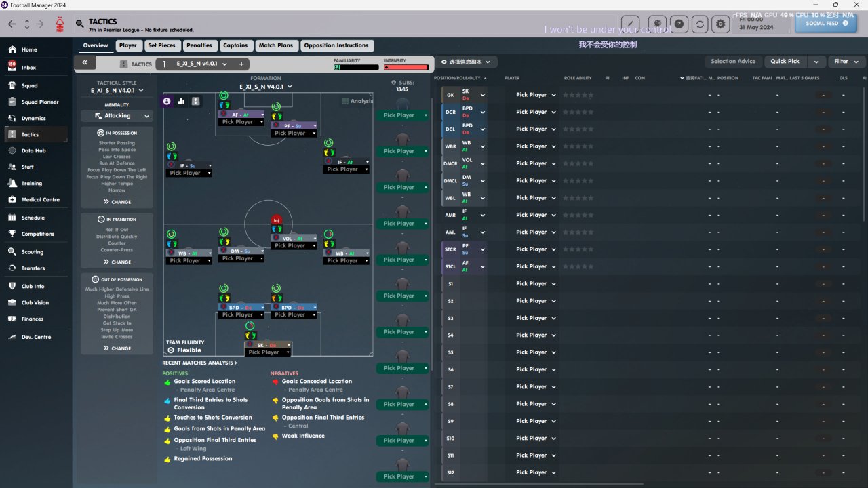868x488 pixels.
Task: Open the Scouting sidebar icon
Action: (x=12, y=251)
